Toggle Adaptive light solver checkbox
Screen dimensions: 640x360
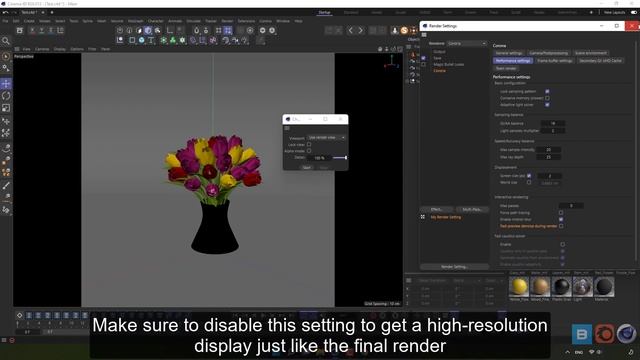547,104
